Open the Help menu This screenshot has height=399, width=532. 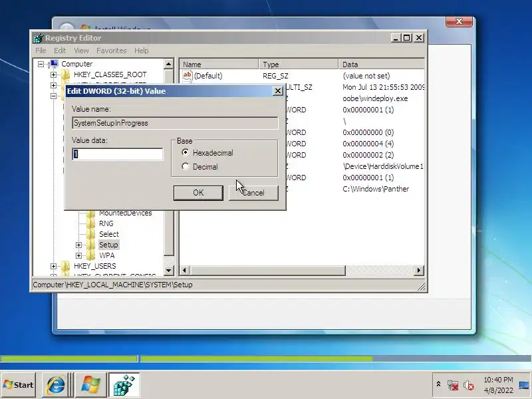coord(142,51)
